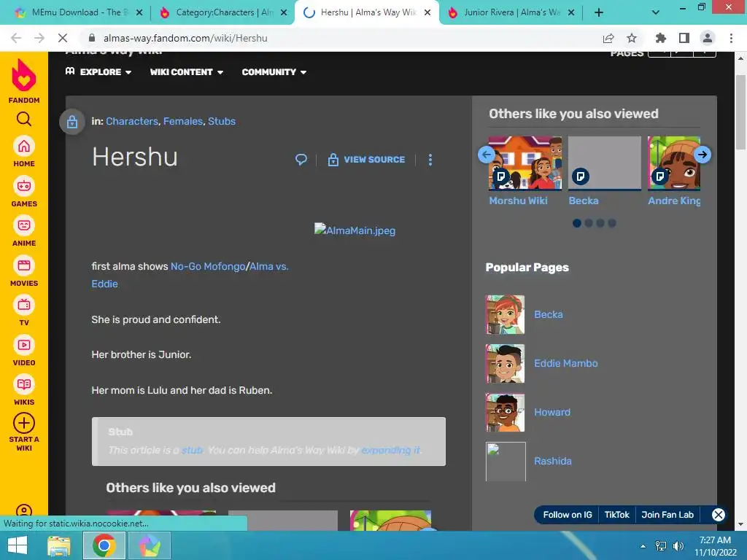
Task: Follow the stub link in notice
Action: coord(192,450)
